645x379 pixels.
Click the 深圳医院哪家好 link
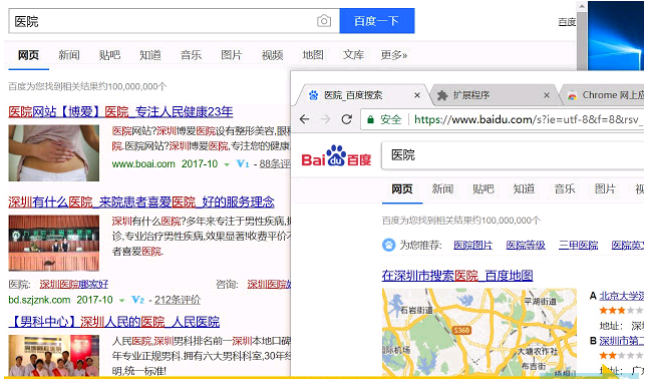point(74,284)
